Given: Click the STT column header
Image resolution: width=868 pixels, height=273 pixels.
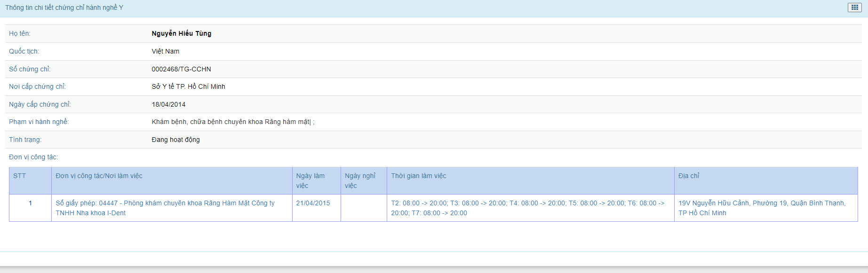Looking at the screenshot, I should click(20, 176).
